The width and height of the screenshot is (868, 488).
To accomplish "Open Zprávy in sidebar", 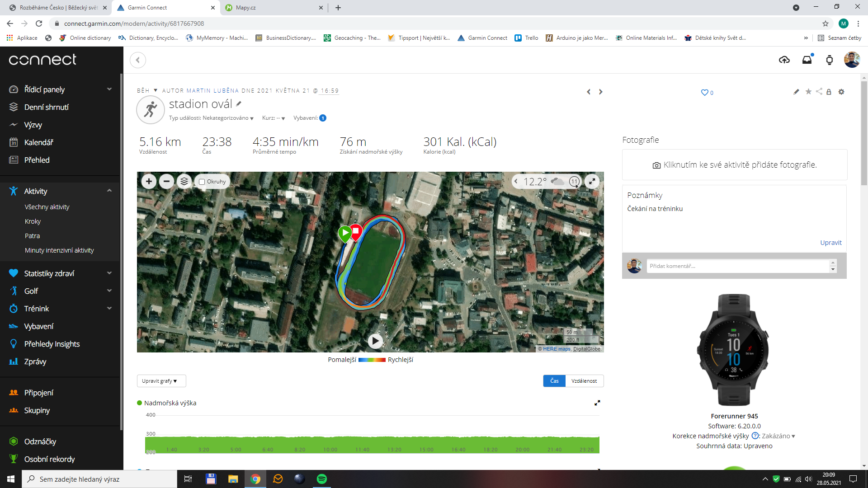I will (35, 361).
